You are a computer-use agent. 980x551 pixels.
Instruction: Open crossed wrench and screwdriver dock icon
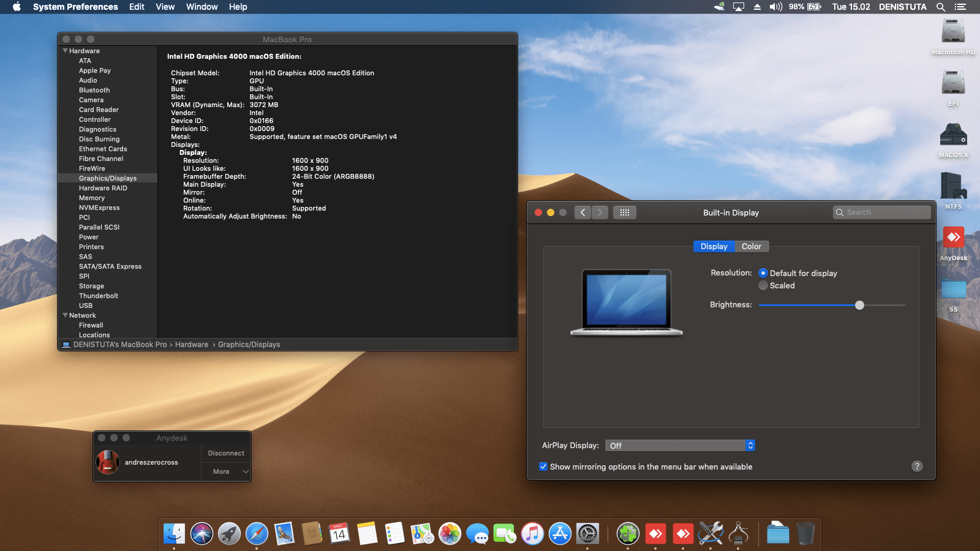pos(710,534)
